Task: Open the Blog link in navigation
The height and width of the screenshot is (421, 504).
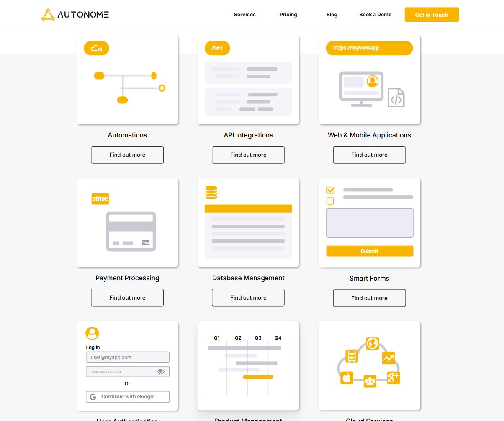Action: [x=332, y=15]
